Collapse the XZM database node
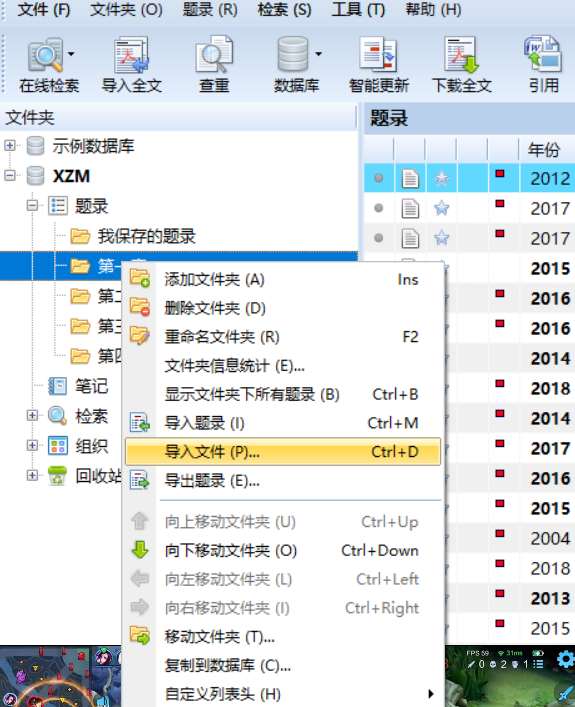The image size is (575, 707). point(9,175)
